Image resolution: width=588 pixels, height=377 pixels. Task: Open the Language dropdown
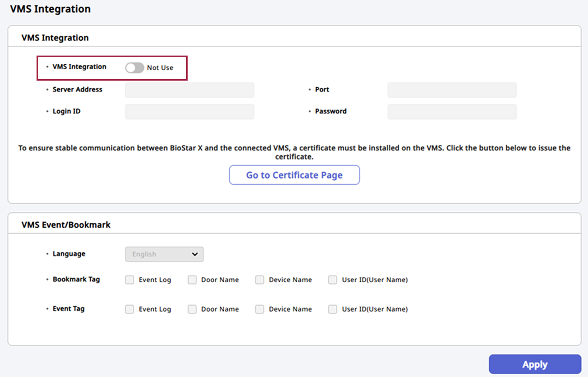164,254
